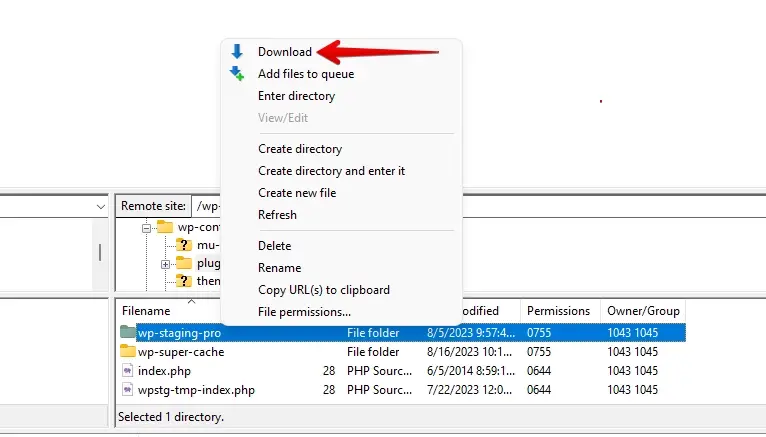
Task: Click the 7/22/2023 modified date cell
Action: [x=469, y=390]
